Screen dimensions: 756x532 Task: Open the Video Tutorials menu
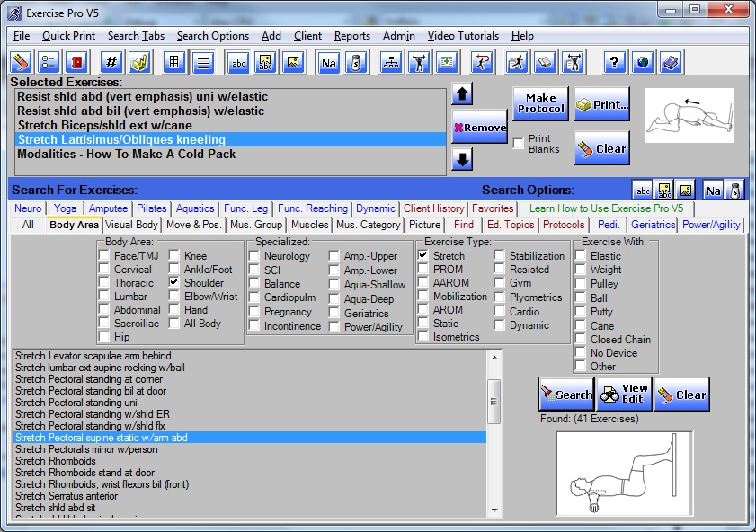[x=463, y=36]
